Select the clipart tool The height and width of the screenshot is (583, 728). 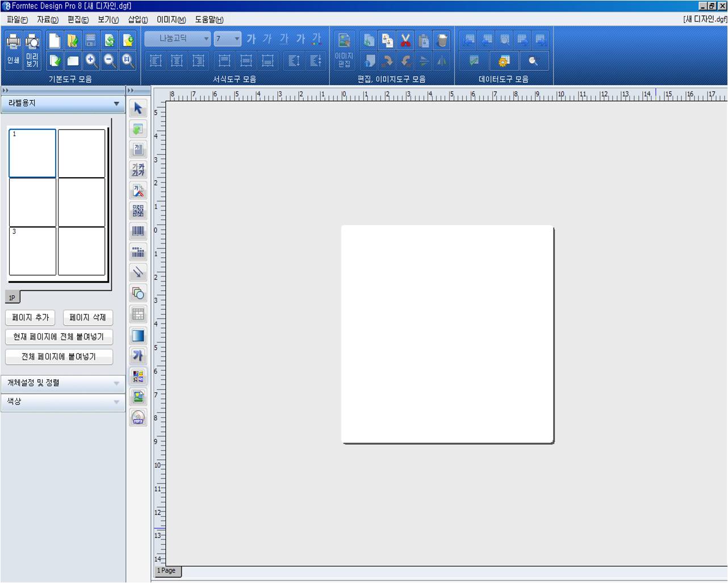(x=138, y=376)
